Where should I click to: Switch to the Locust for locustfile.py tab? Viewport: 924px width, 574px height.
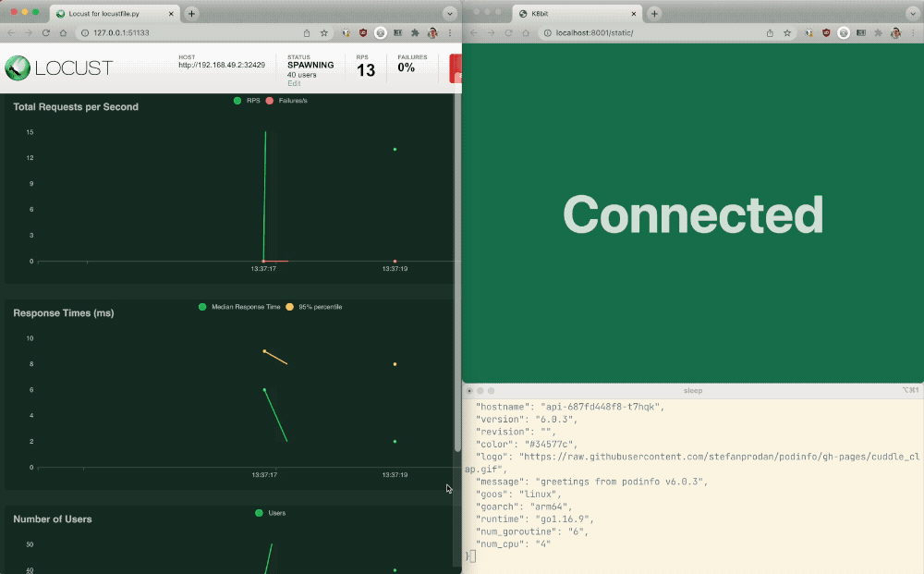pyautogui.click(x=108, y=14)
